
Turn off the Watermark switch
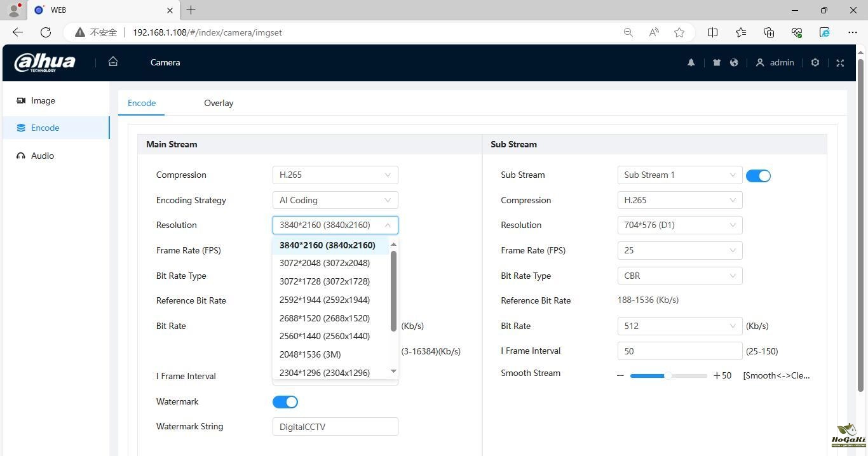tap(285, 402)
